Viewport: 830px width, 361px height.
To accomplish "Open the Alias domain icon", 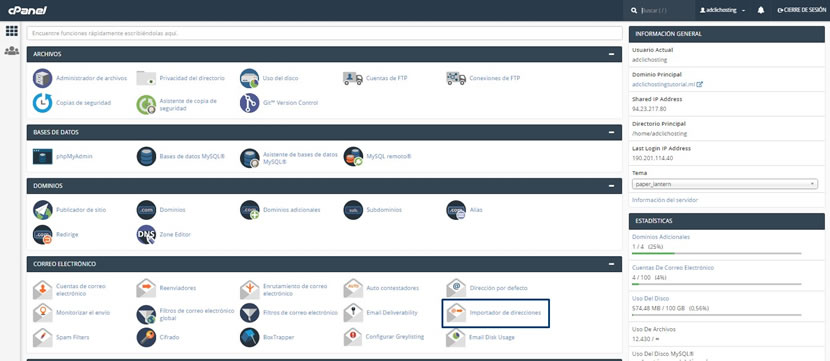I will click(456, 210).
